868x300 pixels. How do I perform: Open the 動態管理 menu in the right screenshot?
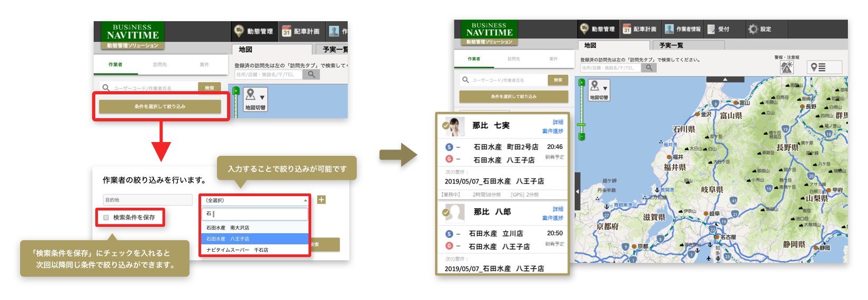pos(598,29)
